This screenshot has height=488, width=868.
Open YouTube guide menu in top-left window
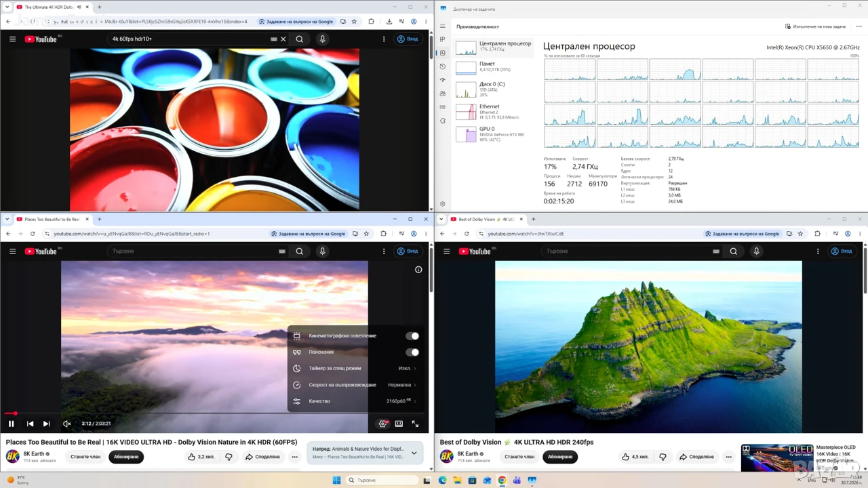[12, 39]
